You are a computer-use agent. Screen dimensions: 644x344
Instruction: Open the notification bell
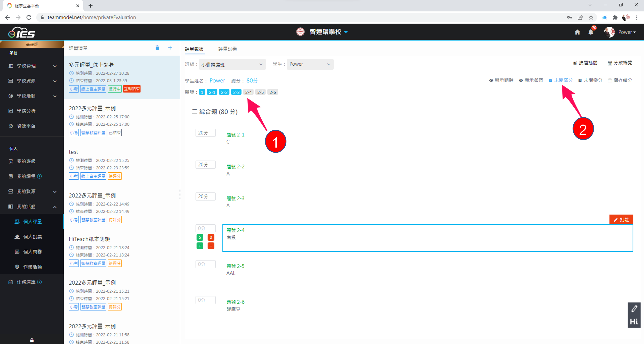[x=591, y=32]
